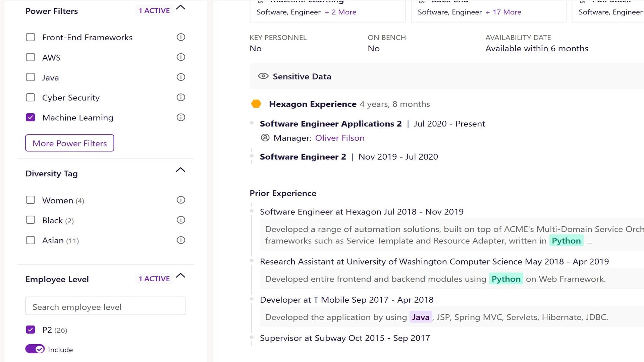Click the search employee level input field
Screen dimensions: 644x362
[105, 306]
